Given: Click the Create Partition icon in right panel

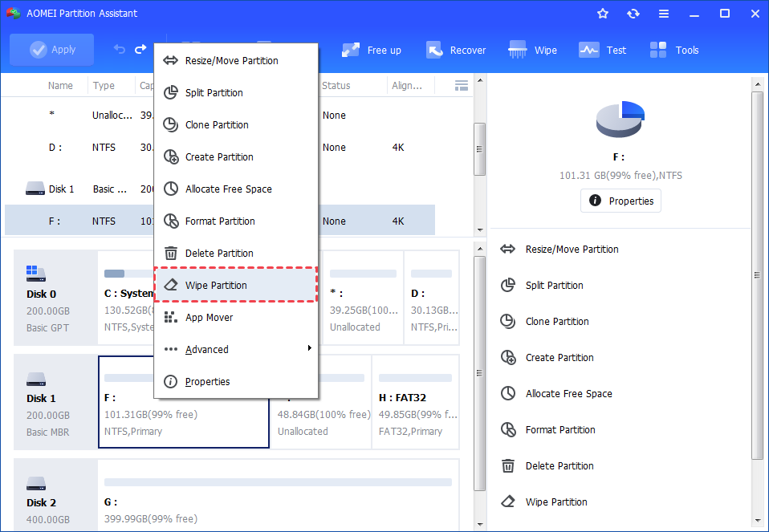Looking at the screenshot, I should [x=508, y=357].
